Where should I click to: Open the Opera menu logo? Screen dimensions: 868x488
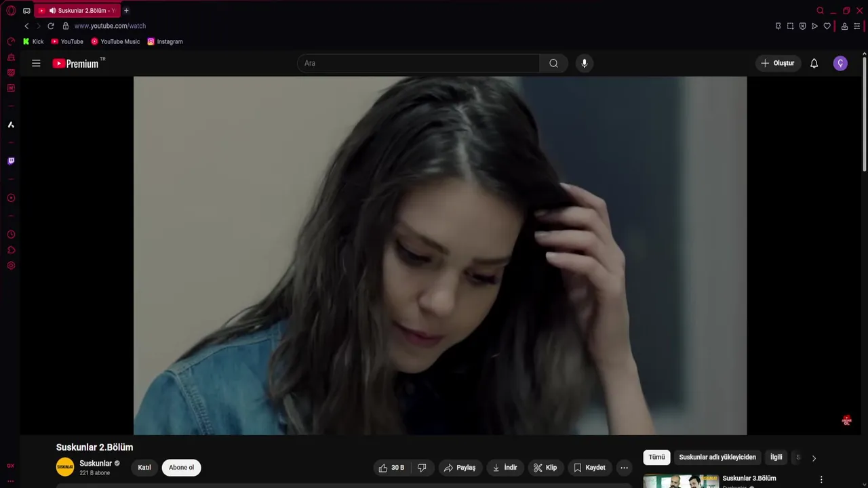[11, 10]
